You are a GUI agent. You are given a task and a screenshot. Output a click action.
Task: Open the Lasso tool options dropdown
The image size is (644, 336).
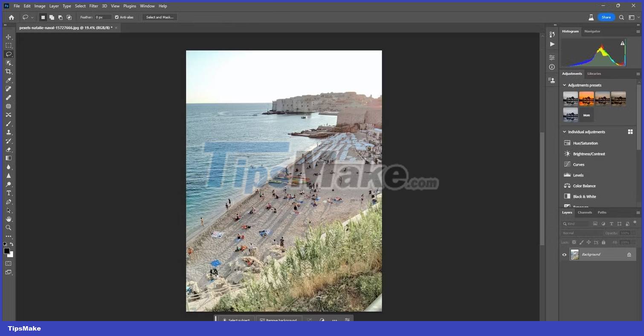pyautogui.click(x=32, y=17)
